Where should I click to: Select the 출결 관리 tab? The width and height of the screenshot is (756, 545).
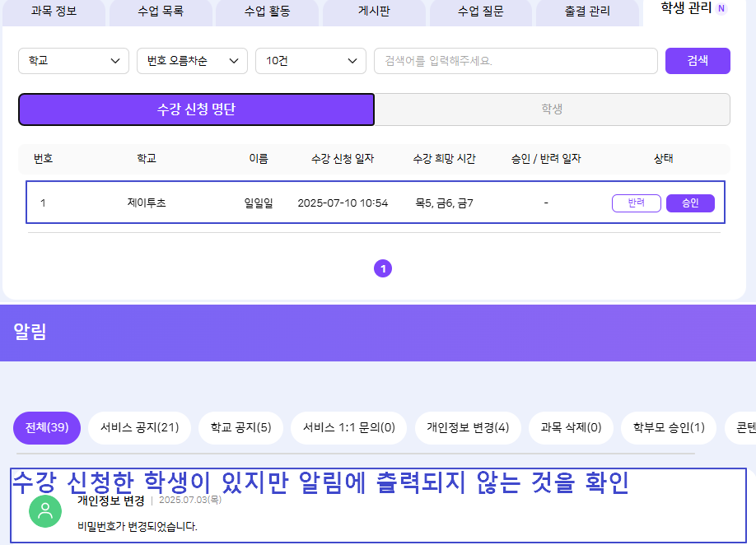[587, 12]
